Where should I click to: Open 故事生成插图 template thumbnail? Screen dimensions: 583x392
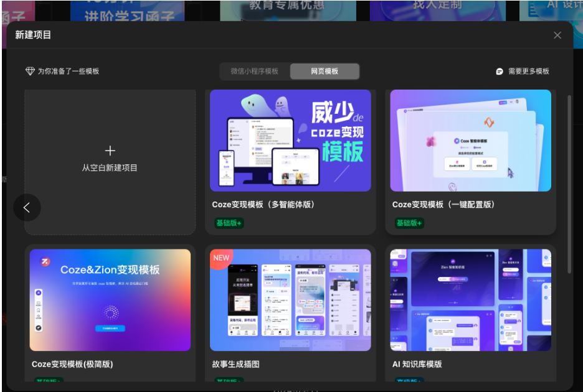pos(290,300)
